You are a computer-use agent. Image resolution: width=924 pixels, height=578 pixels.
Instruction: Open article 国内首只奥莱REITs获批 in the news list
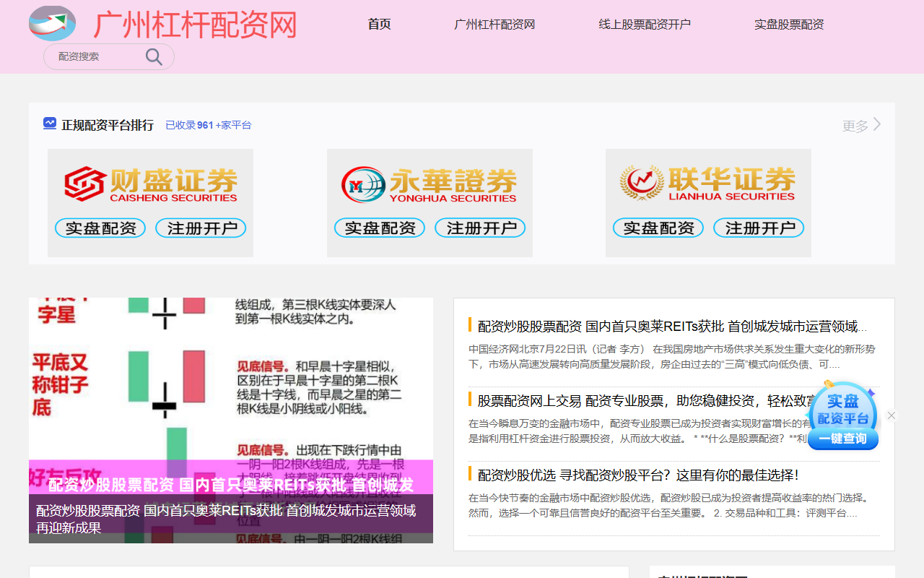tap(672, 326)
